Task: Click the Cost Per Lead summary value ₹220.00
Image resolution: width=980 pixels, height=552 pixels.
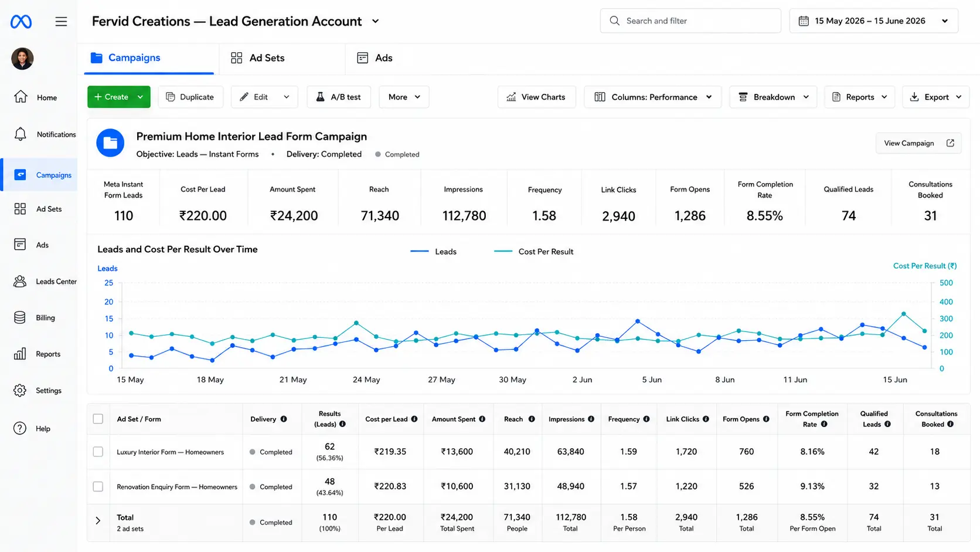Action: coord(203,216)
